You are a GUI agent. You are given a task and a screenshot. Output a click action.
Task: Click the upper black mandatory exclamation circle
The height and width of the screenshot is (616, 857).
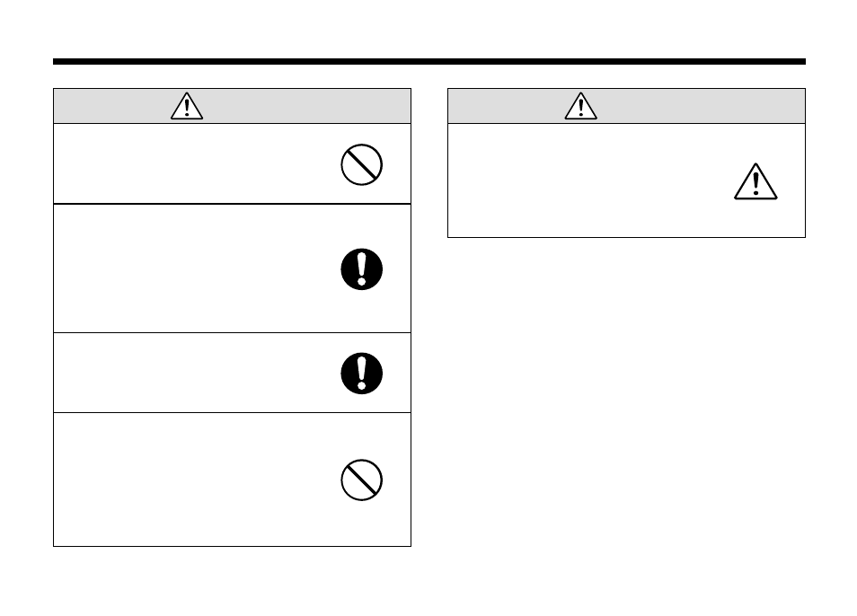361,269
